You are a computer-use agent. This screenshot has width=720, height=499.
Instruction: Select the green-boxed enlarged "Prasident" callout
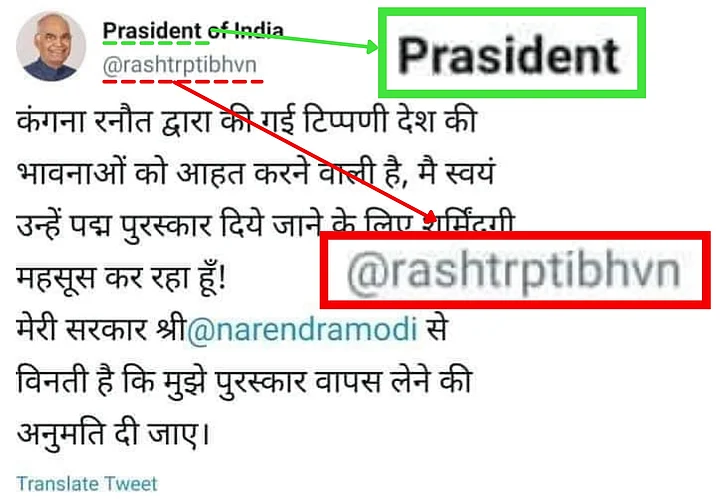(x=512, y=53)
